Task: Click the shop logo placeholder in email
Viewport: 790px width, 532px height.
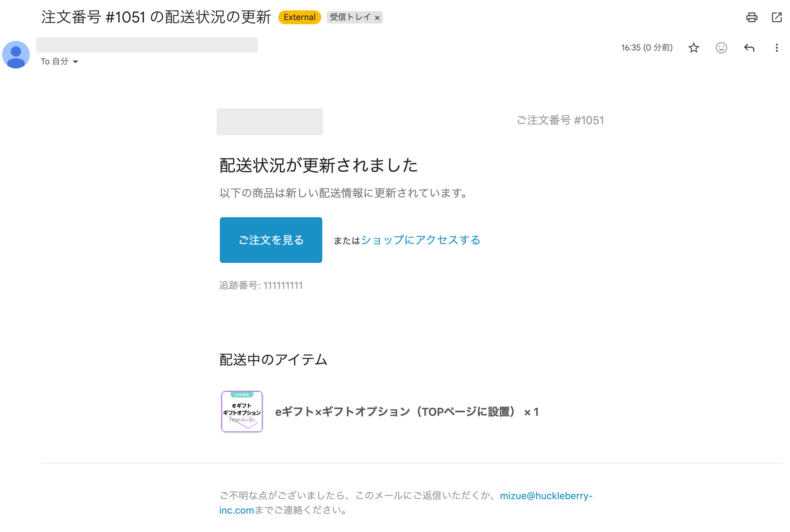Action: 270,122
